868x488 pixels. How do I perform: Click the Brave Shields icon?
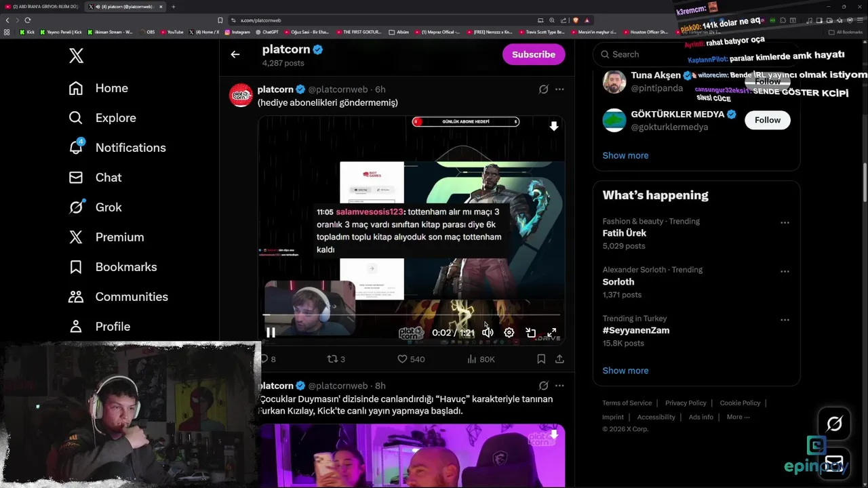pyautogui.click(x=575, y=20)
